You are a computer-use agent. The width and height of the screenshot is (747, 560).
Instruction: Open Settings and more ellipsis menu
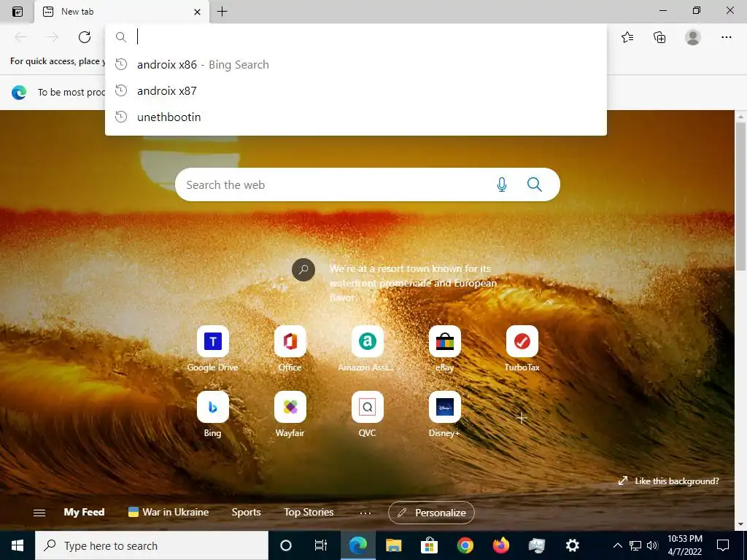[x=726, y=37]
